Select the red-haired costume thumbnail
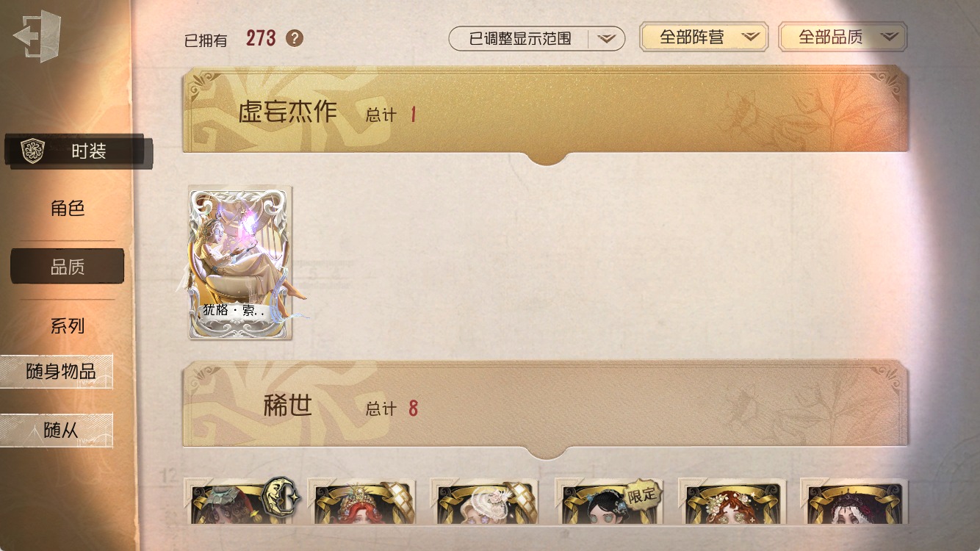The height and width of the screenshot is (551, 980). pyautogui.click(x=361, y=501)
